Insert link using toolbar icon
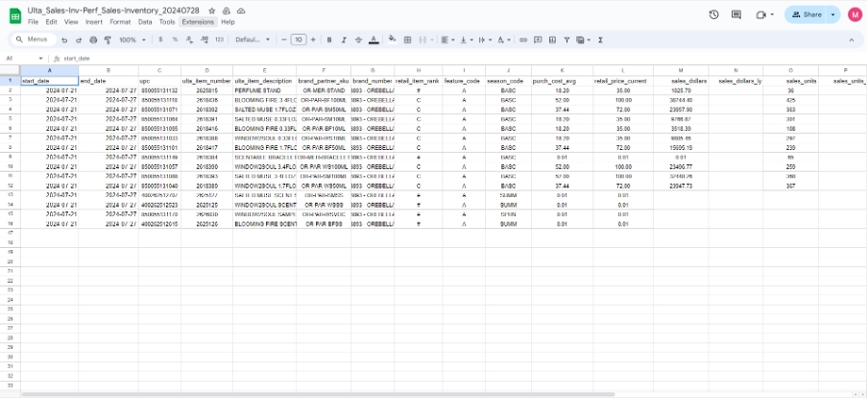The image size is (868, 398). 523,39
